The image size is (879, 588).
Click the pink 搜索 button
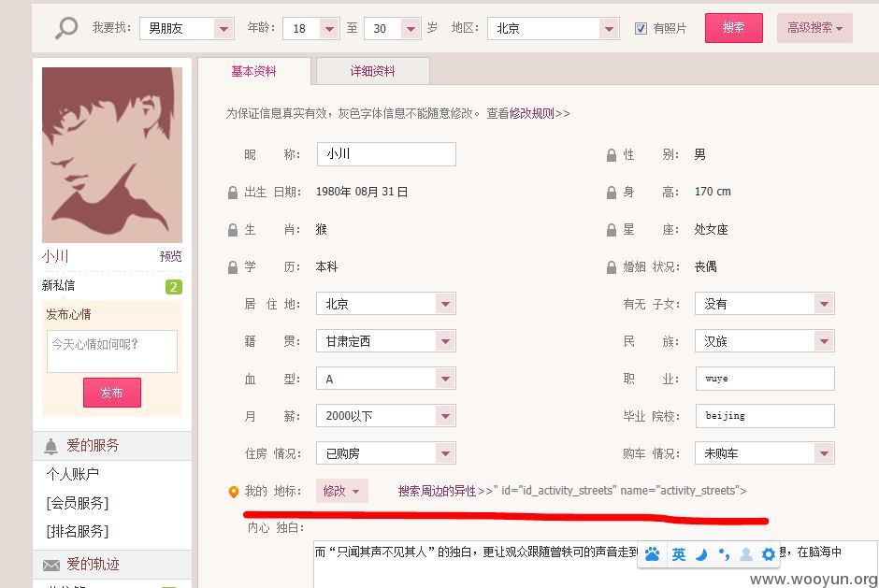coord(734,27)
